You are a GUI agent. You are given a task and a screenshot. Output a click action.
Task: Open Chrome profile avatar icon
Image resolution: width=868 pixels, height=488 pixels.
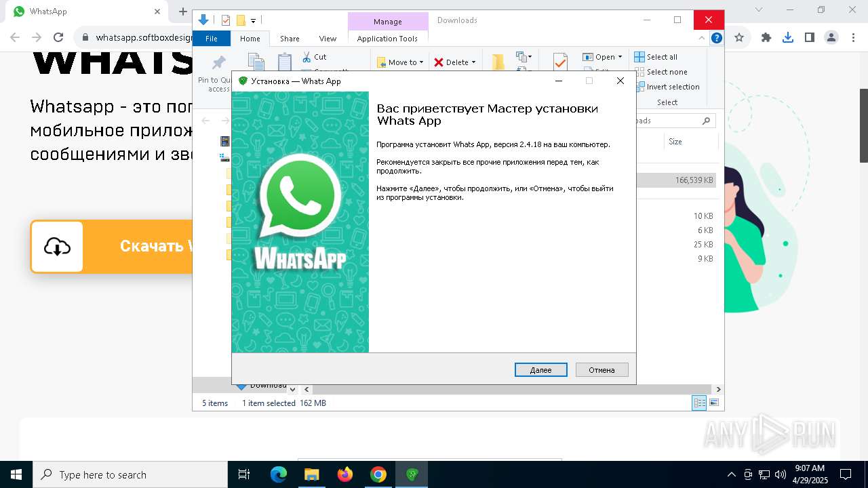click(831, 38)
